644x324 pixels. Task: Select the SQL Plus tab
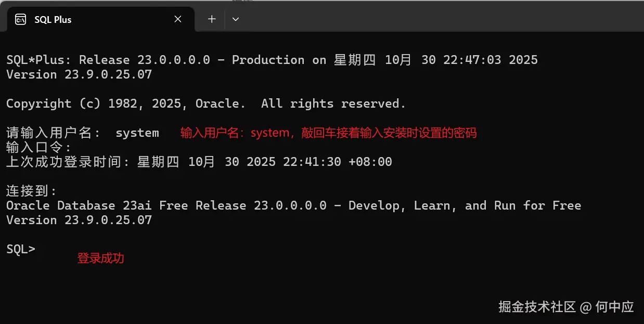coord(100,20)
